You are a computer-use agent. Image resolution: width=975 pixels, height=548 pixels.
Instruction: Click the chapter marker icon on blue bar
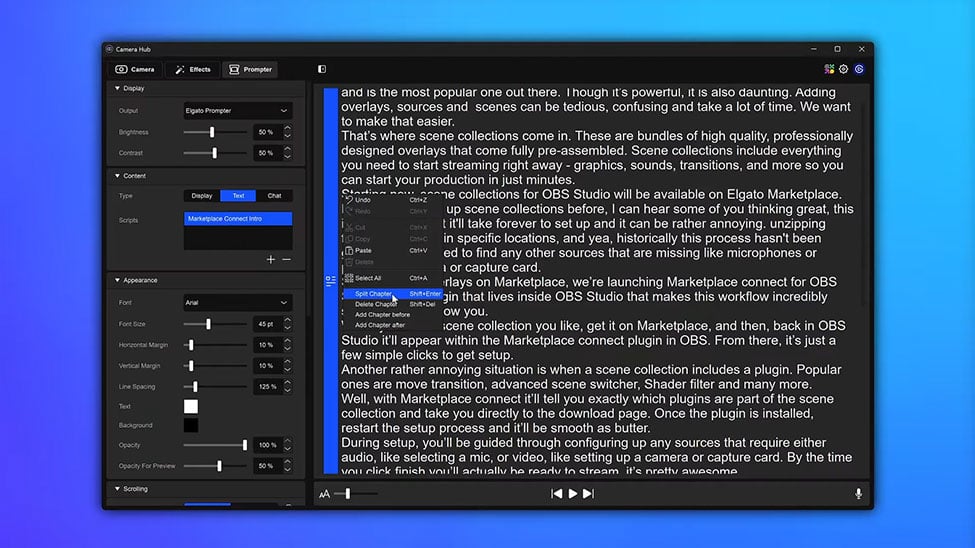331,281
